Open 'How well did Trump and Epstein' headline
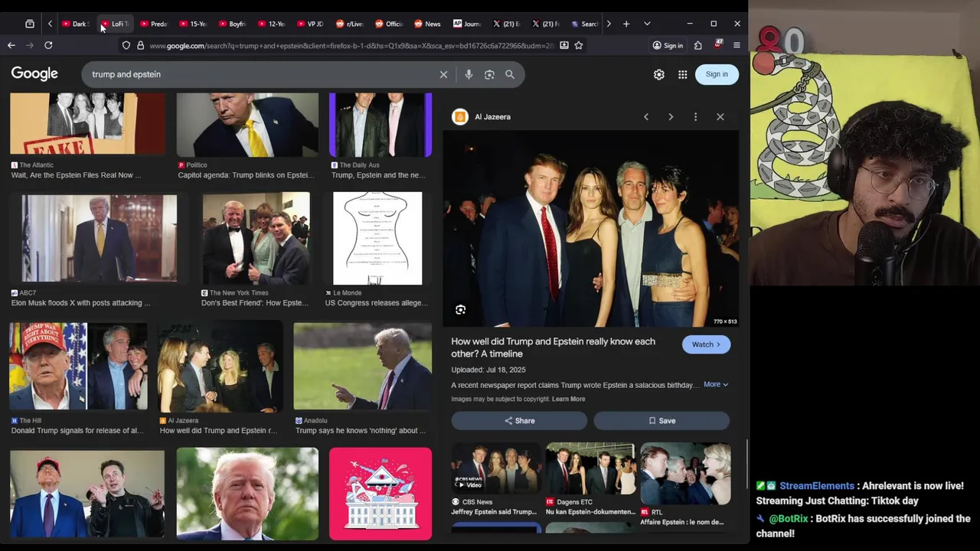980x551 pixels. point(553,347)
